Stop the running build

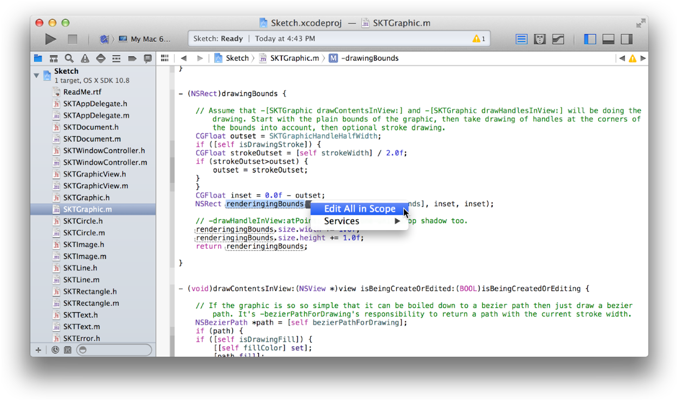click(x=72, y=39)
